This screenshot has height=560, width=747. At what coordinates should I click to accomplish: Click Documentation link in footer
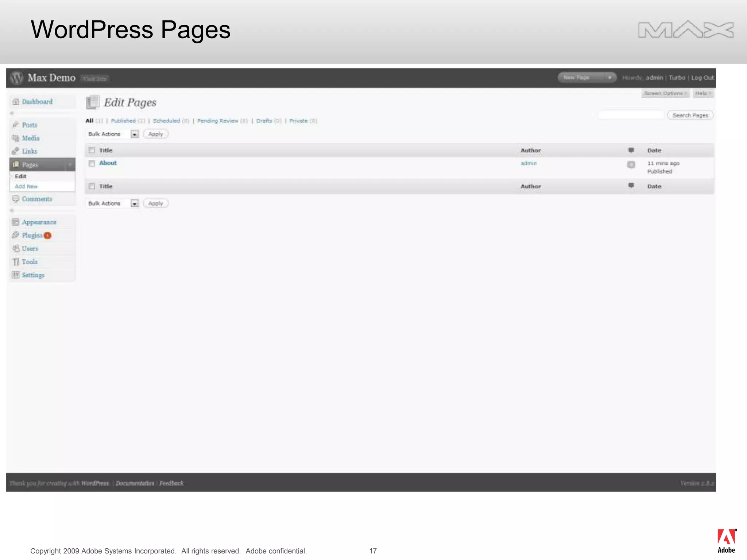pos(135,483)
